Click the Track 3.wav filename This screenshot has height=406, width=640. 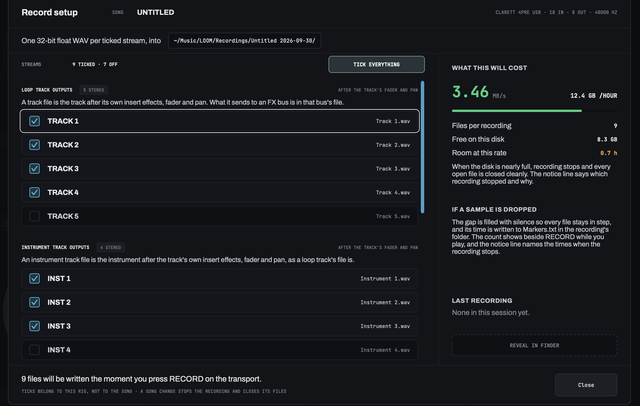pos(393,169)
